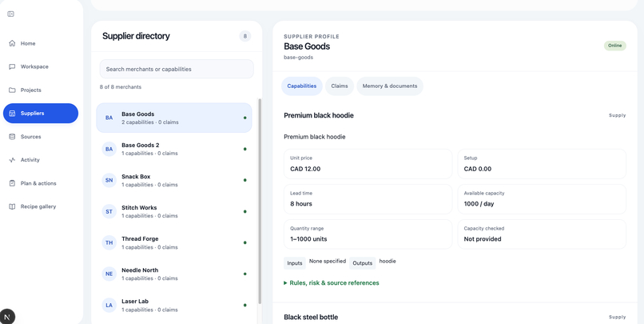The height and width of the screenshot is (324, 644).
Task: Click the Sources database icon
Action: coord(12,137)
